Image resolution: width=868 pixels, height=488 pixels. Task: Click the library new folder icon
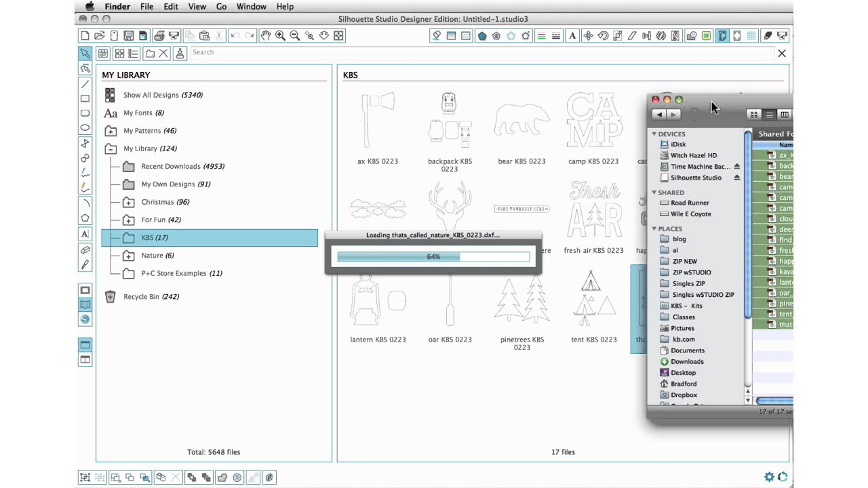click(150, 53)
